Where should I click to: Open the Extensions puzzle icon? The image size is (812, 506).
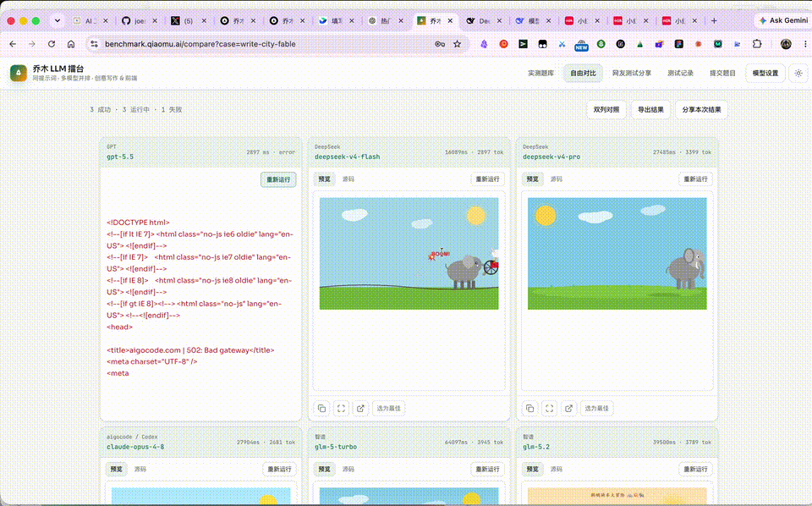click(757, 44)
